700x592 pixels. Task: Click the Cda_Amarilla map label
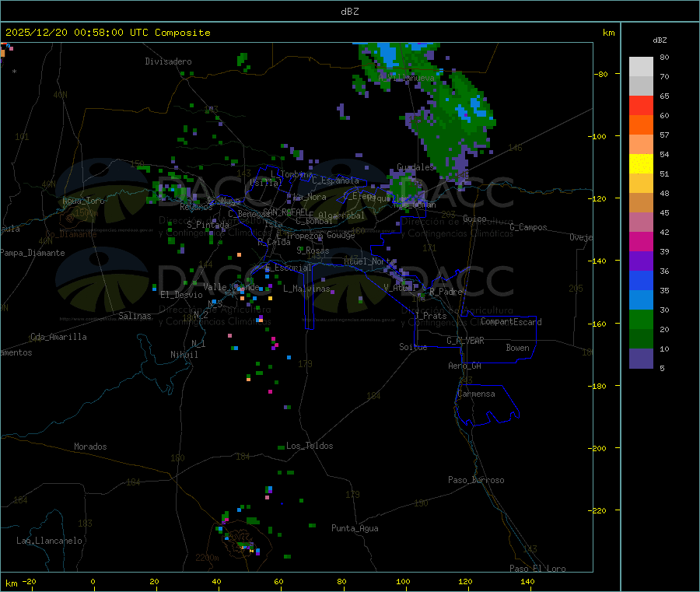tap(58, 337)
